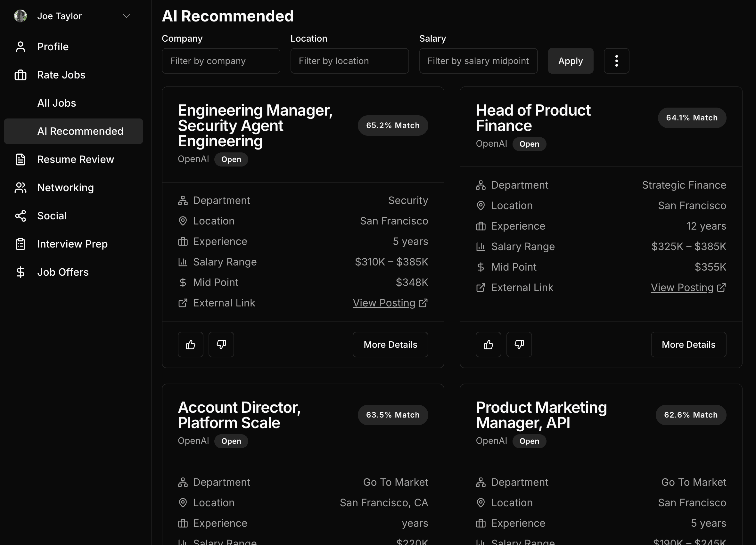Thumbs up the Head of Product Finance job

click(488, 345)
